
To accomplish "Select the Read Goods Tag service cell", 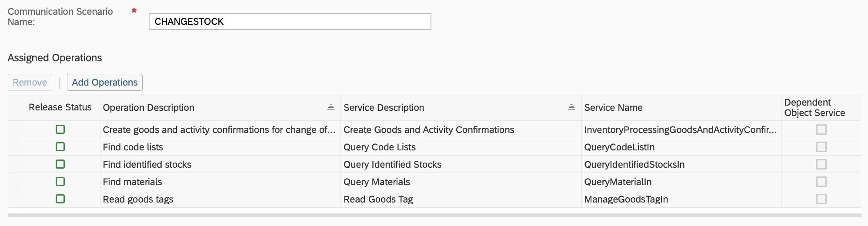I will click(378, 199).
